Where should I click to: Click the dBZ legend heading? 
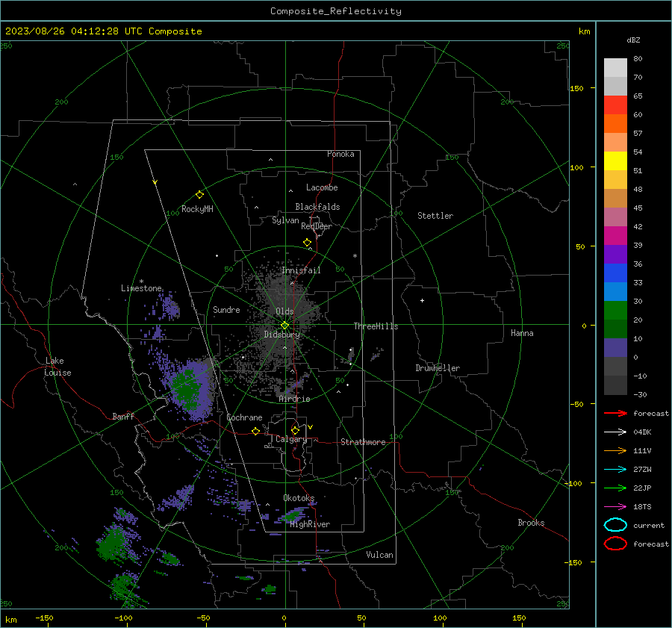click(633, 40)
